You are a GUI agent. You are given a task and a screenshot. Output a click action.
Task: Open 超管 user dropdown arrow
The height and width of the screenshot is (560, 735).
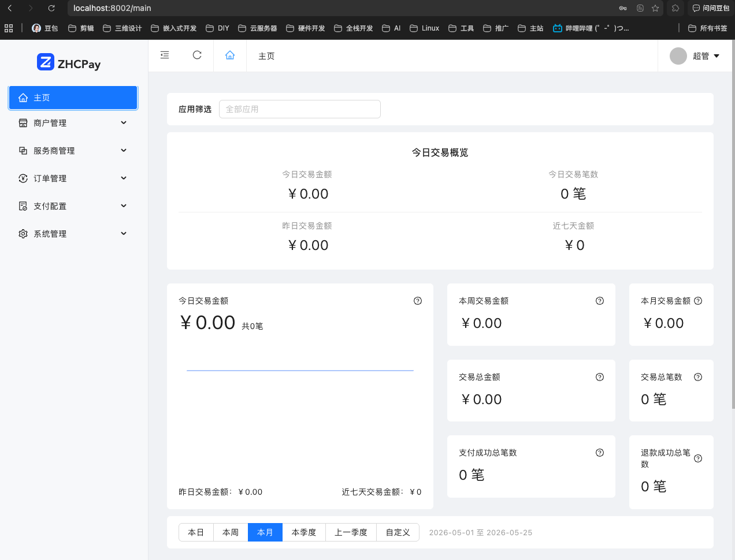tap(717, 56)
